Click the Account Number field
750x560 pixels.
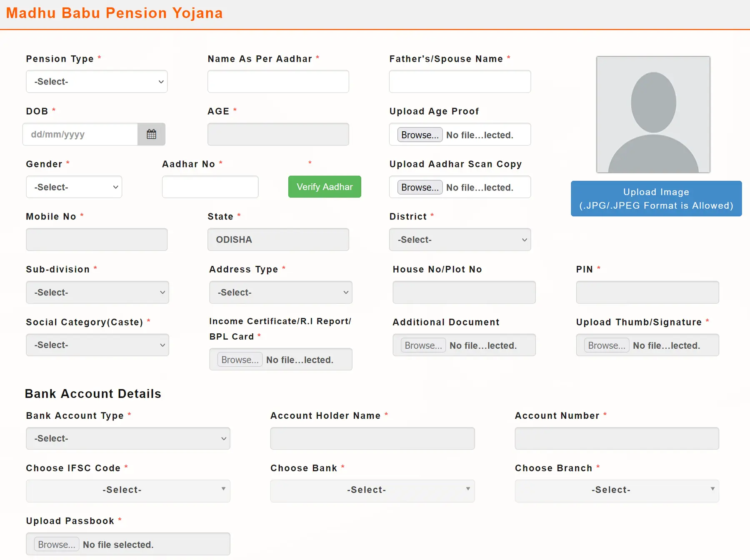coord(616,438)
